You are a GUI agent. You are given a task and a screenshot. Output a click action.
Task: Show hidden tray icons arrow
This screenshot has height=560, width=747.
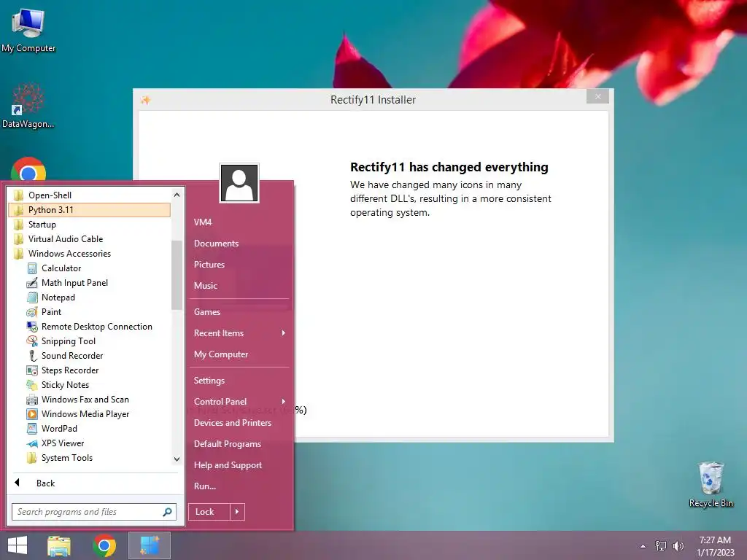click(643, 546)
